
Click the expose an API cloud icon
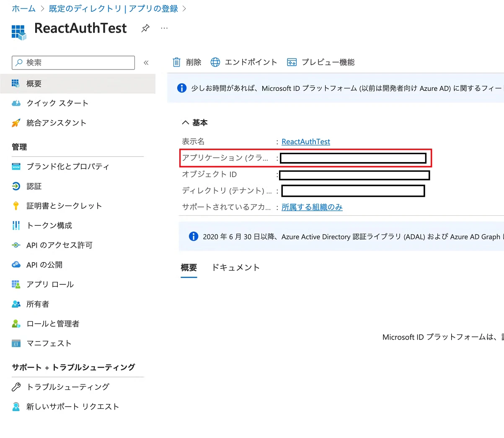[16, 265]
